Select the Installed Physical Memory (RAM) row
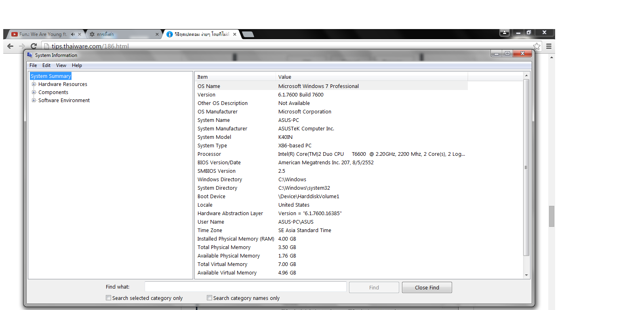This screenshot has height=310, width=644. [331, 239]
